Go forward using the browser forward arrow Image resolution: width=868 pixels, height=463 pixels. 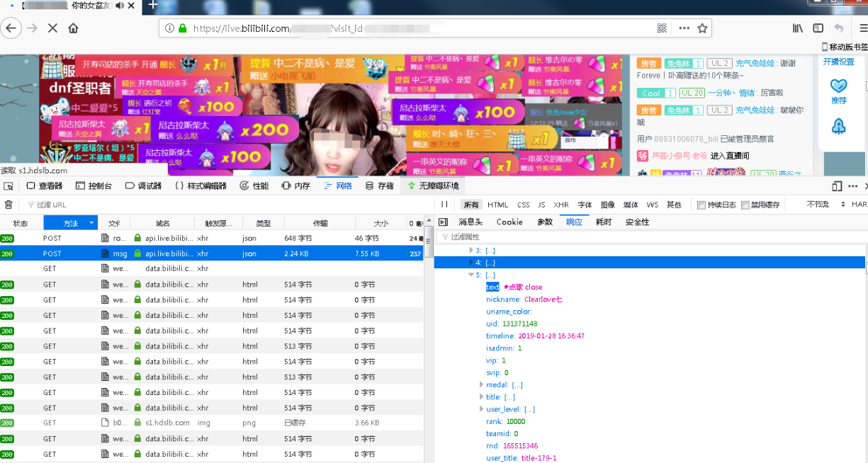[32, 28]
